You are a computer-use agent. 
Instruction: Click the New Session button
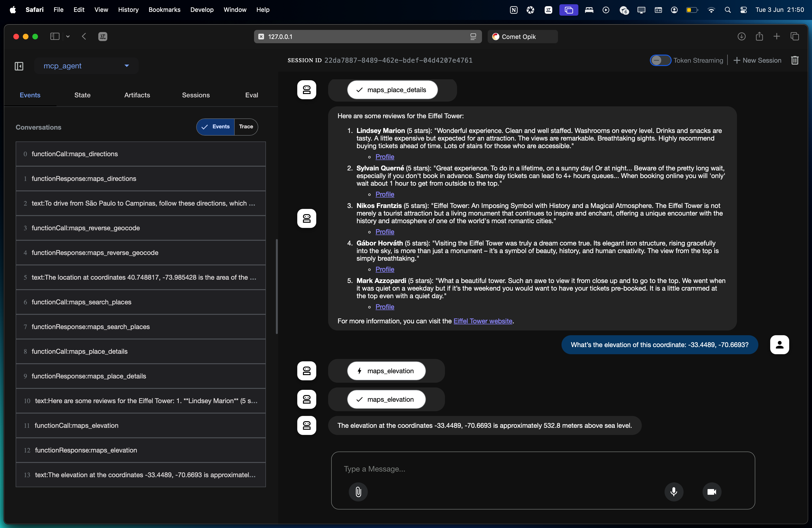(x=757, y=60)
